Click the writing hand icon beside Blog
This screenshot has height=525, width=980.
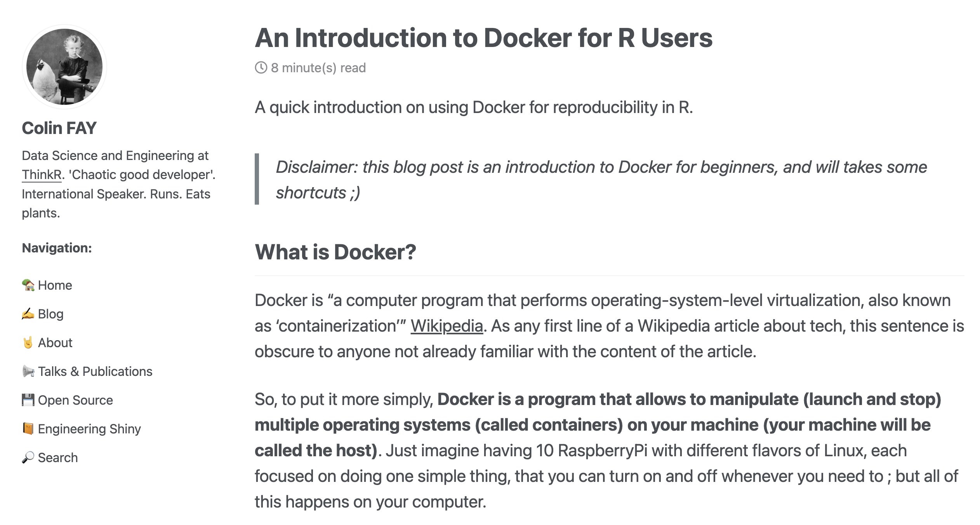click(x=28, y=314)
